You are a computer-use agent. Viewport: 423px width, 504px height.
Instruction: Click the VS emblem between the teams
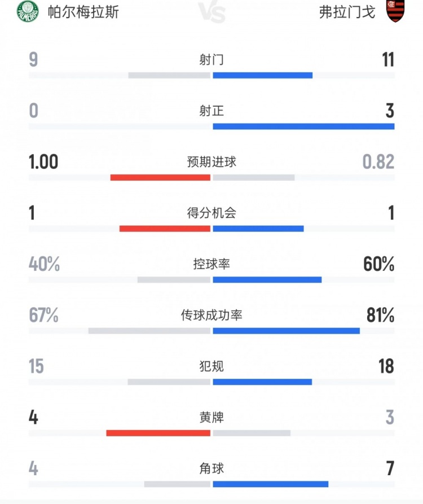(x=211, y=11)
